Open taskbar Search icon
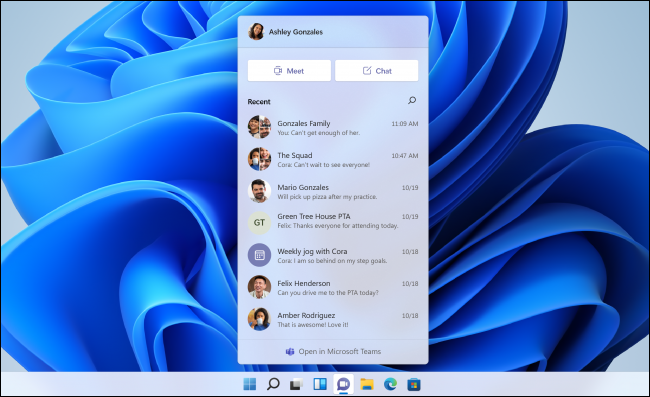 [x=273, y=384]
